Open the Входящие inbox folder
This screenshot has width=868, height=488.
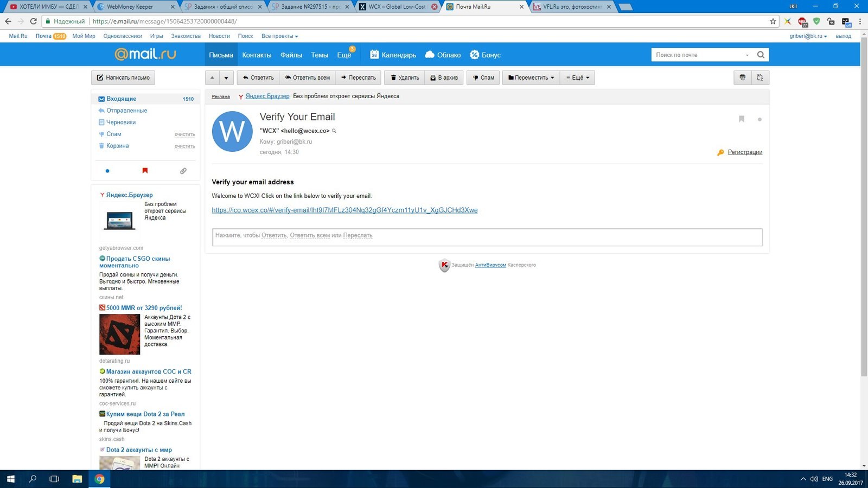122,99
